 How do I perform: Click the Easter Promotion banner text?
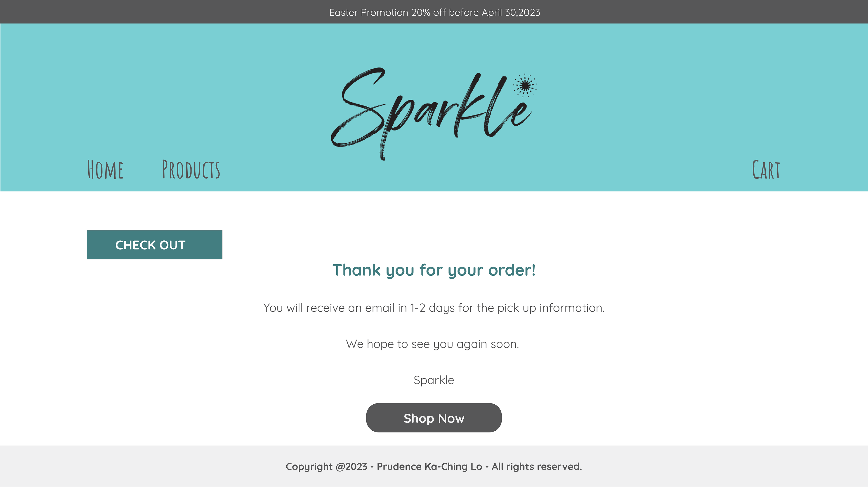434,12
